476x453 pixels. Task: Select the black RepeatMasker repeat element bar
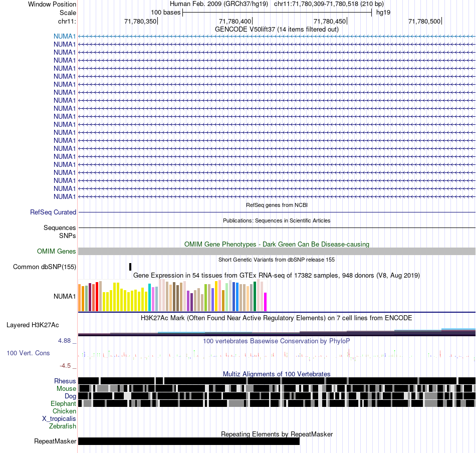(189, 441)
